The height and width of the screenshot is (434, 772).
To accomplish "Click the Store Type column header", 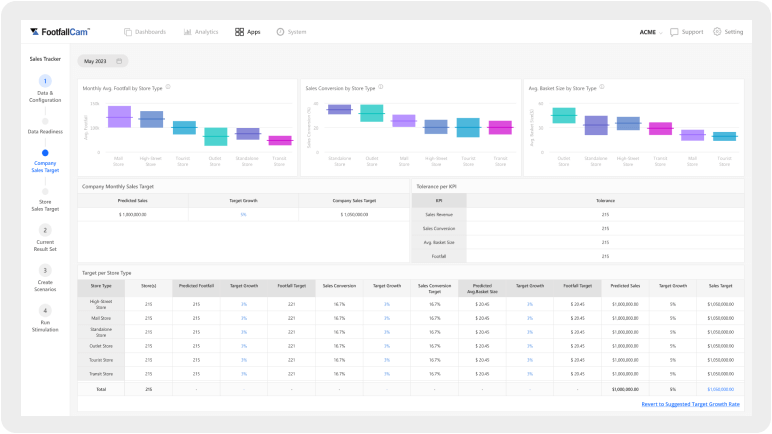I will pos(101,288).
